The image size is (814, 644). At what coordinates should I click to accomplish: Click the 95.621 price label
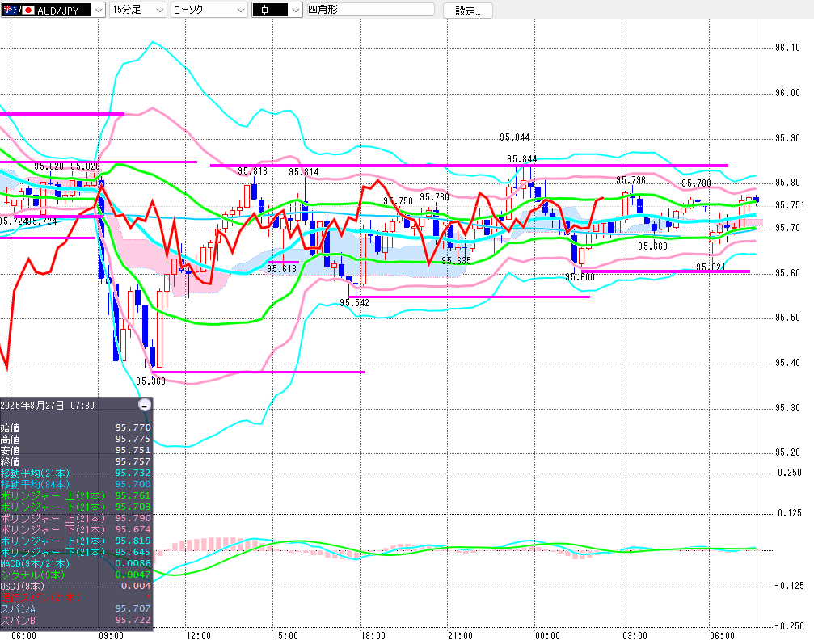click(x=711, y=267)
